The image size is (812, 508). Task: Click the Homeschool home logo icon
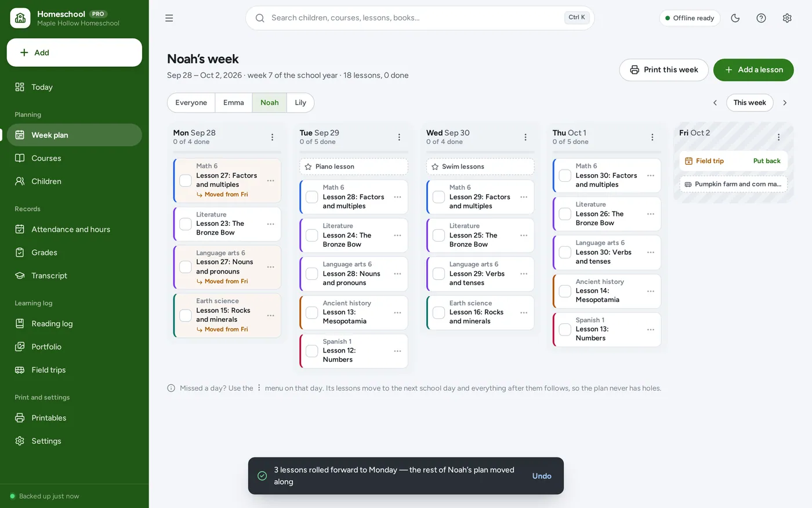(x=20, y=18)
